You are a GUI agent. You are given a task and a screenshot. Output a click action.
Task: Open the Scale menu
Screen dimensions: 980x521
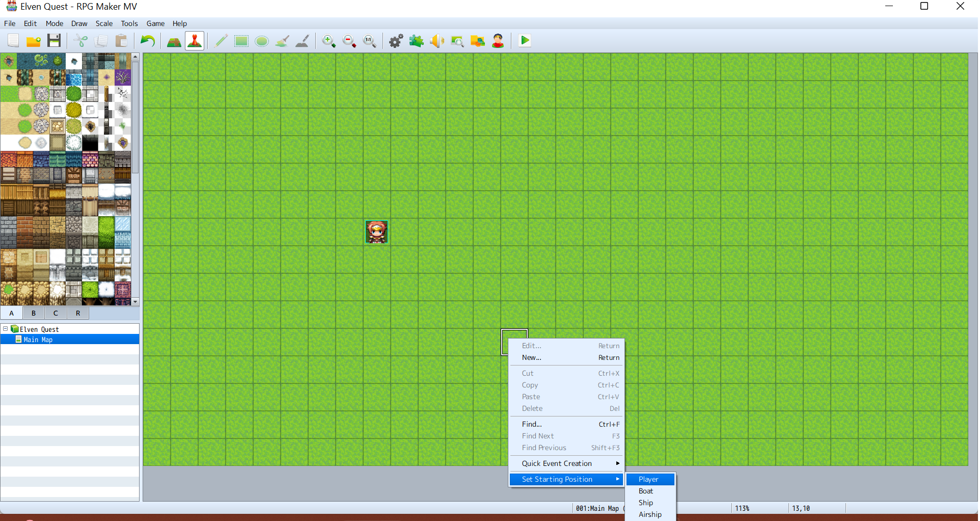click(x=104, y=23)
